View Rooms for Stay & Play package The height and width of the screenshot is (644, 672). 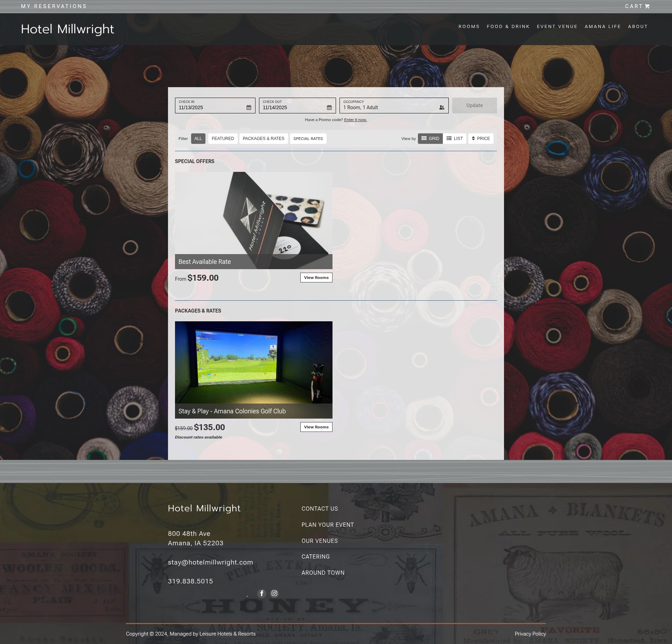[x=316, y=427]
